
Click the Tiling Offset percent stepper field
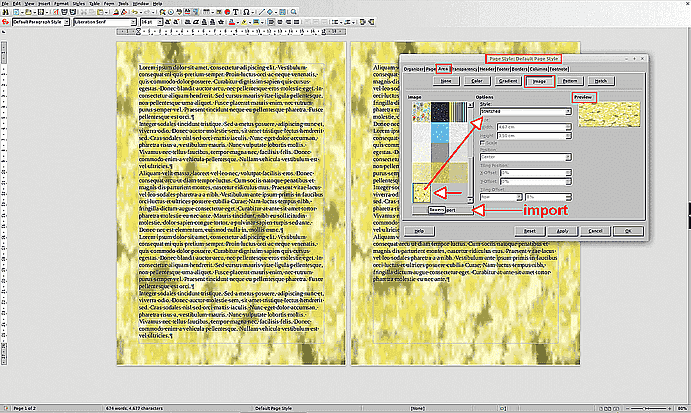tap(548, 197)
